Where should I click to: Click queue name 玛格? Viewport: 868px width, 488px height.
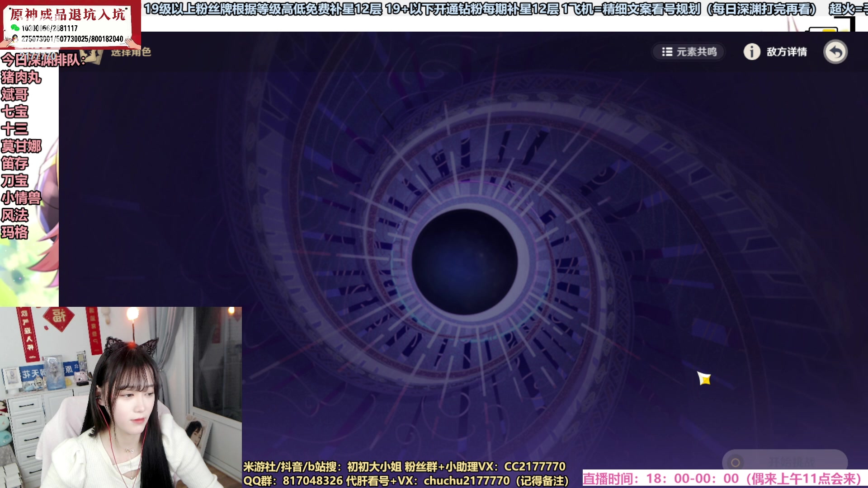pos(14,232)
